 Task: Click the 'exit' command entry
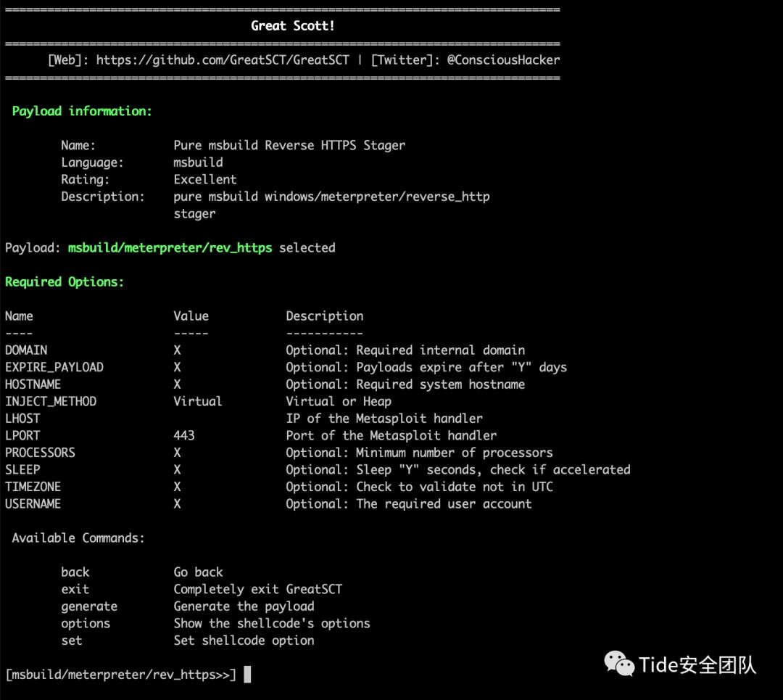(x=75, y=589)
